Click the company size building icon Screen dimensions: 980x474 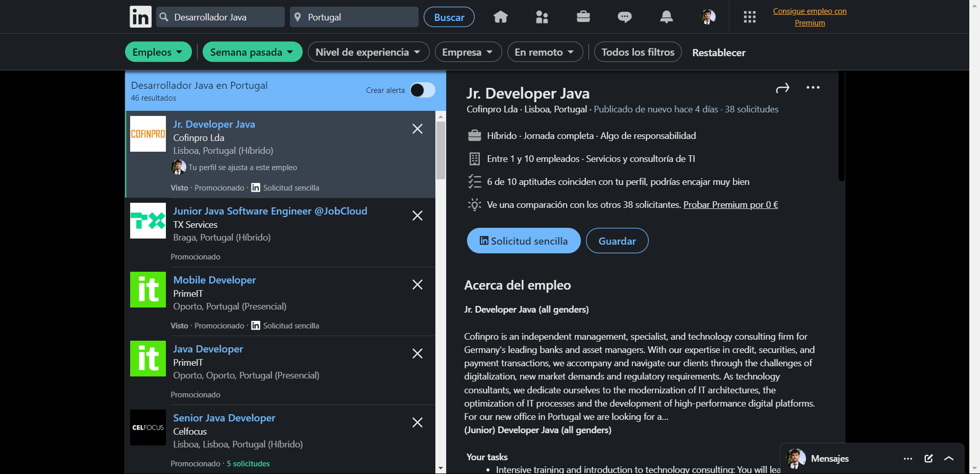pyautogui.click(x=475, y=159)
